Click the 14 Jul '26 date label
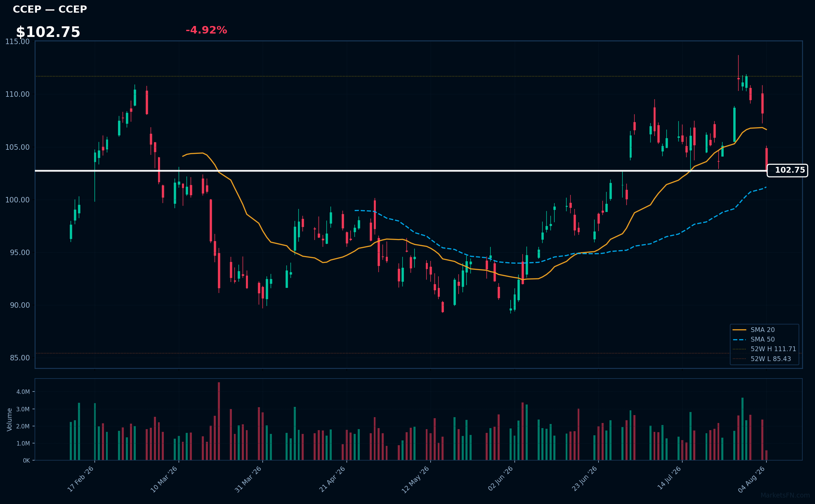Screen dimensions: 815x504 (x=669, y=478)
